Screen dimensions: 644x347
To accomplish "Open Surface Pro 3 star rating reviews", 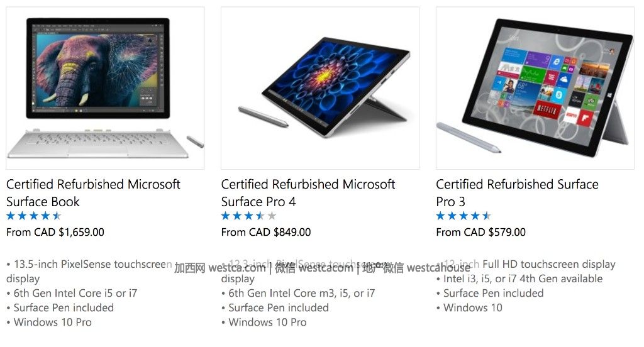I will 464,216.
